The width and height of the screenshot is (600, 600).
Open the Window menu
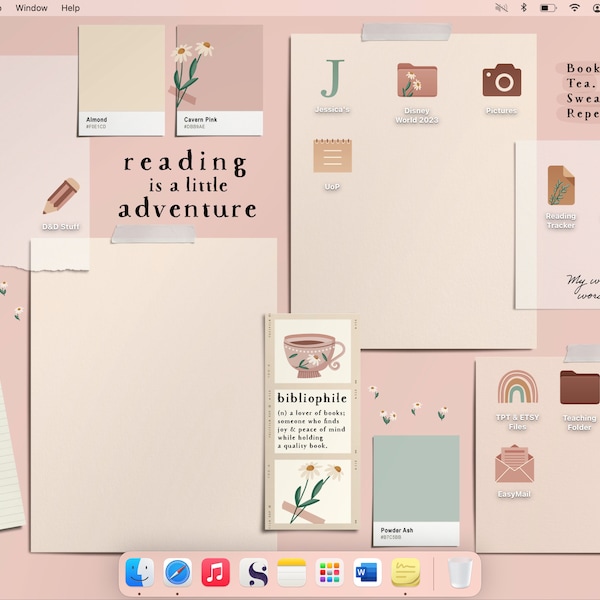(x=31, y=8)
